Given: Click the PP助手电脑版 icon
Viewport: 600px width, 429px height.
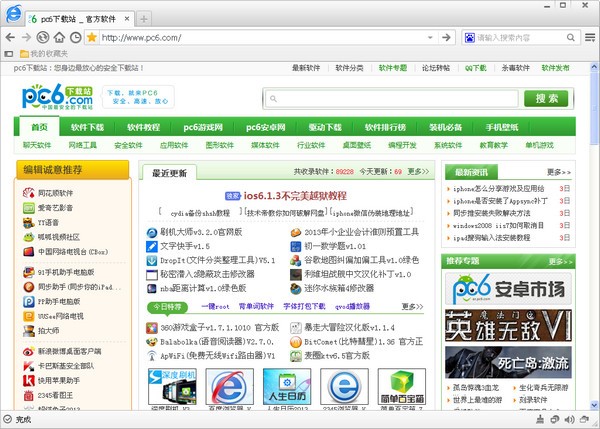Looking at the screenshot, I should [x=29, y=302].
